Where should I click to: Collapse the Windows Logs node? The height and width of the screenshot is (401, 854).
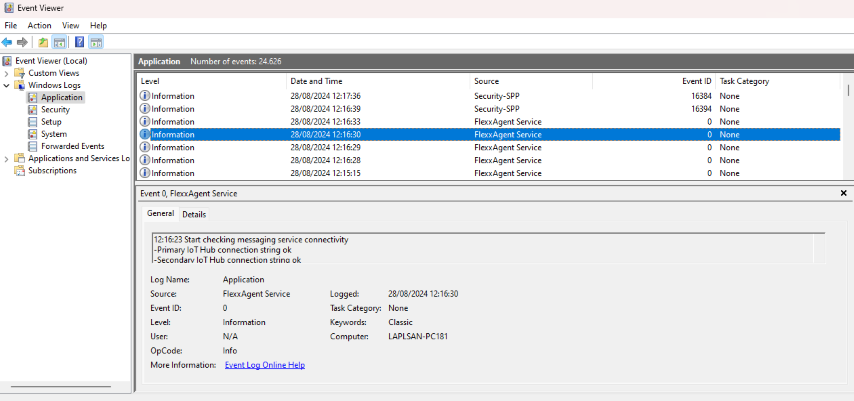[x=7, y=85]
